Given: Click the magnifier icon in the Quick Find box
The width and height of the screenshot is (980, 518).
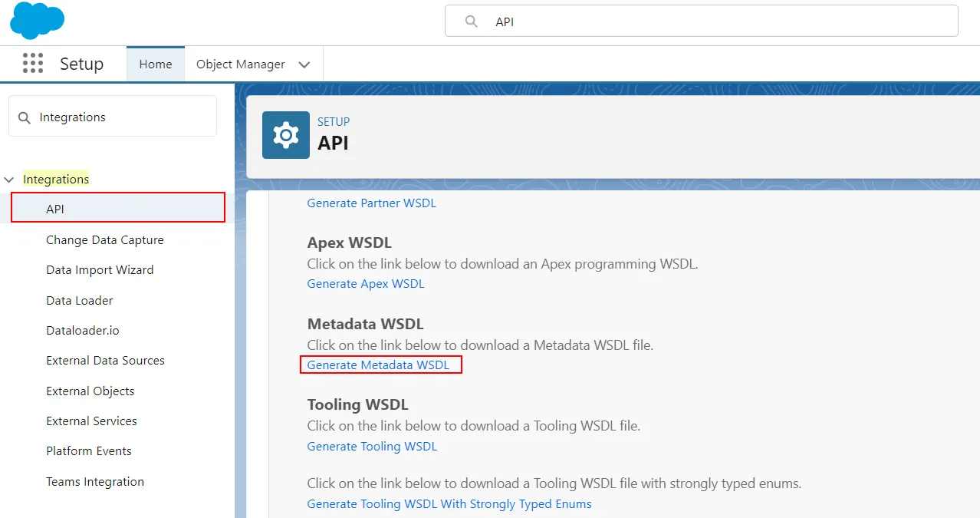Looking at the screenshot, I should click(x=25, y=116).
